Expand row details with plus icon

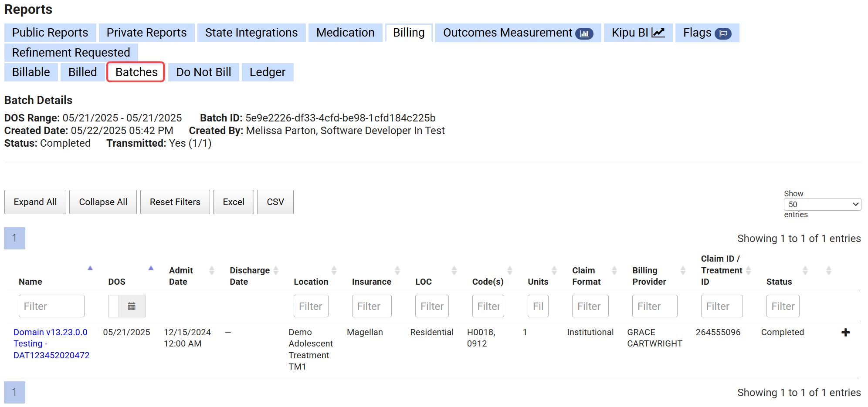pyautogui.click(x=845, y=333)
